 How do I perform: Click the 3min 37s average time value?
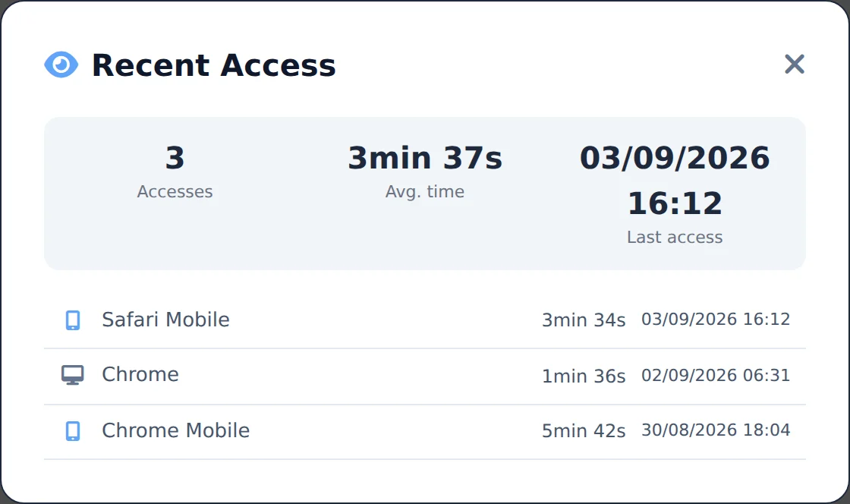point(425,158)
